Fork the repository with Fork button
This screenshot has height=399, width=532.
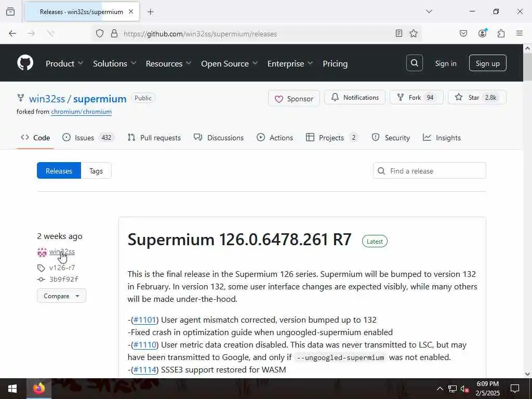(x=416, y=97)
